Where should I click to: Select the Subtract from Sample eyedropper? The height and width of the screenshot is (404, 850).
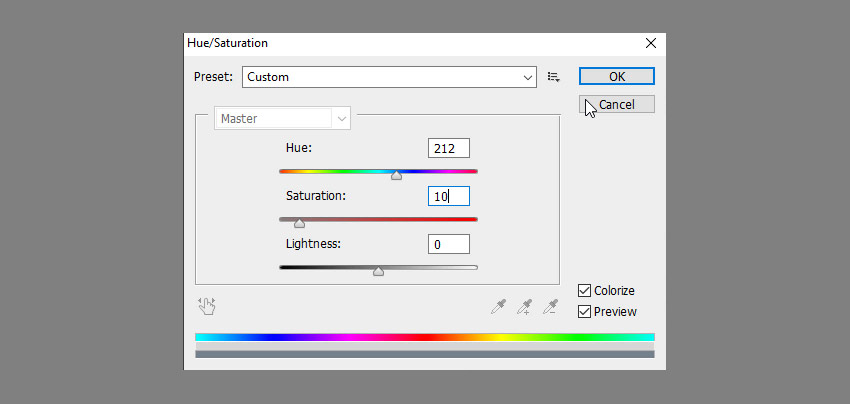click(x=550, y=307)
